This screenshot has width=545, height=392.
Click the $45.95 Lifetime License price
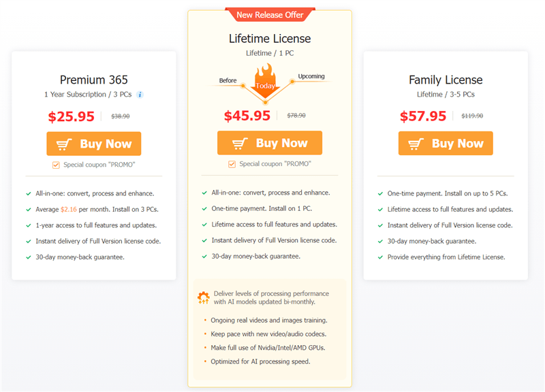click(247, 116)
